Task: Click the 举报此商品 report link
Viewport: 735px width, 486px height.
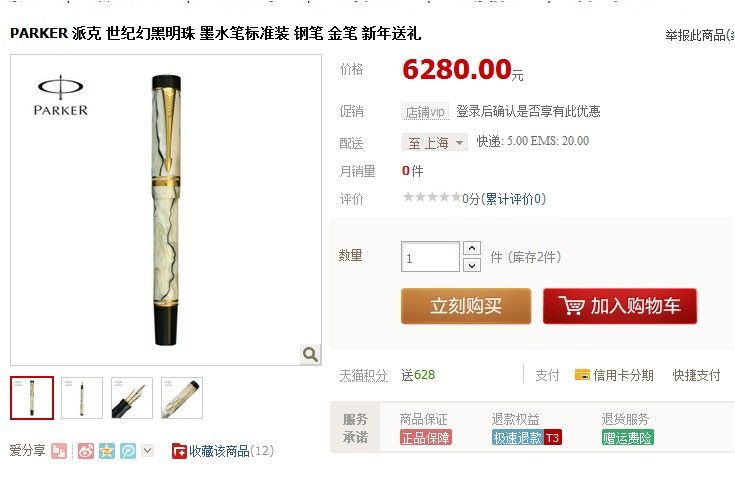Action: 699,35
